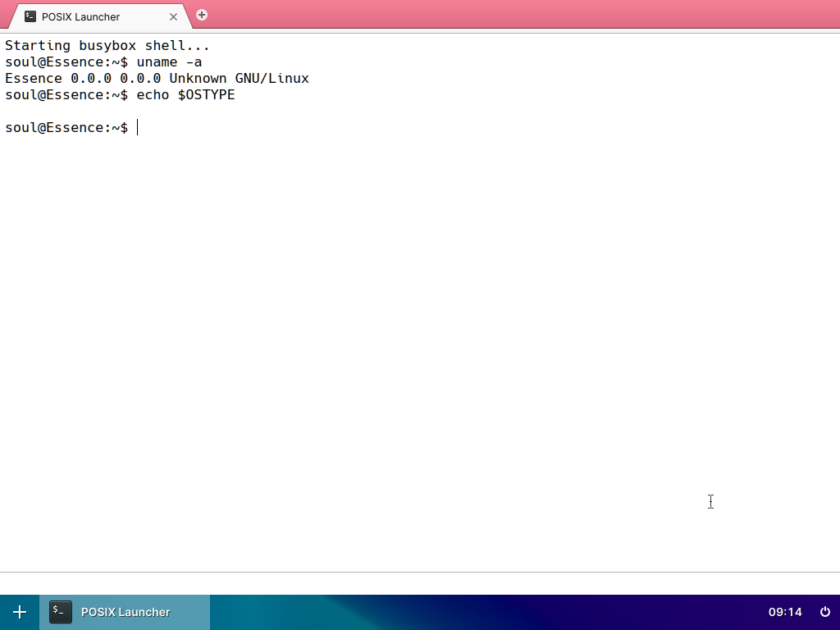
Task: Click 'Starting busybox shell...' line
Action: [x=107, y=46]
